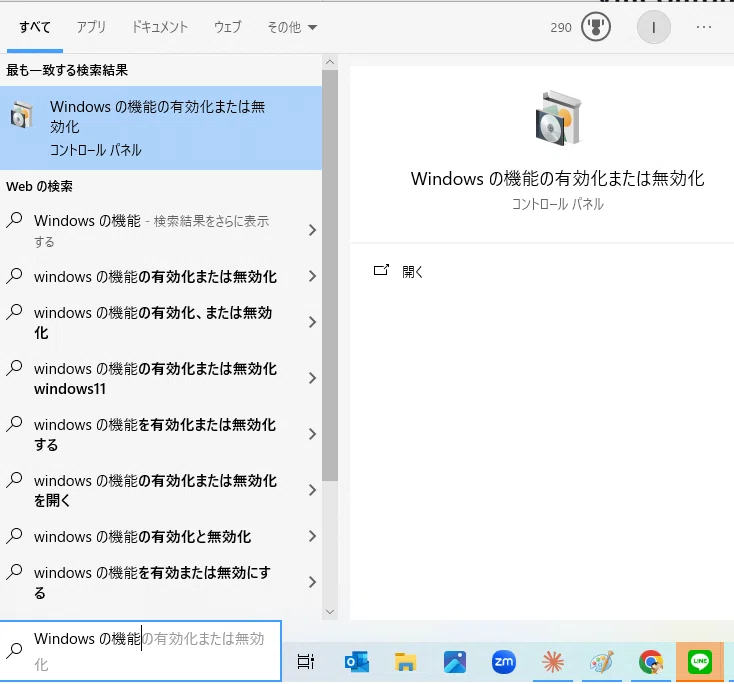The image size is (734, 684).
Task: Open Photos app from the taskbar
Action: 455,662
